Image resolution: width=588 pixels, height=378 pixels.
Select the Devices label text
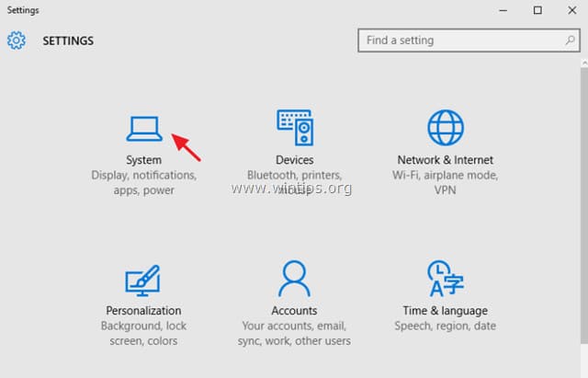coord(295,160)
